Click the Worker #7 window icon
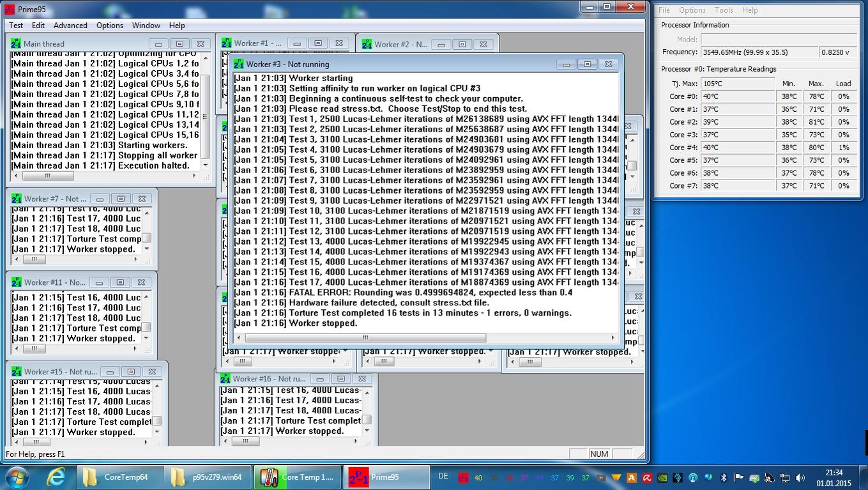This screenshot has width=868, height=490. (17, 199)
